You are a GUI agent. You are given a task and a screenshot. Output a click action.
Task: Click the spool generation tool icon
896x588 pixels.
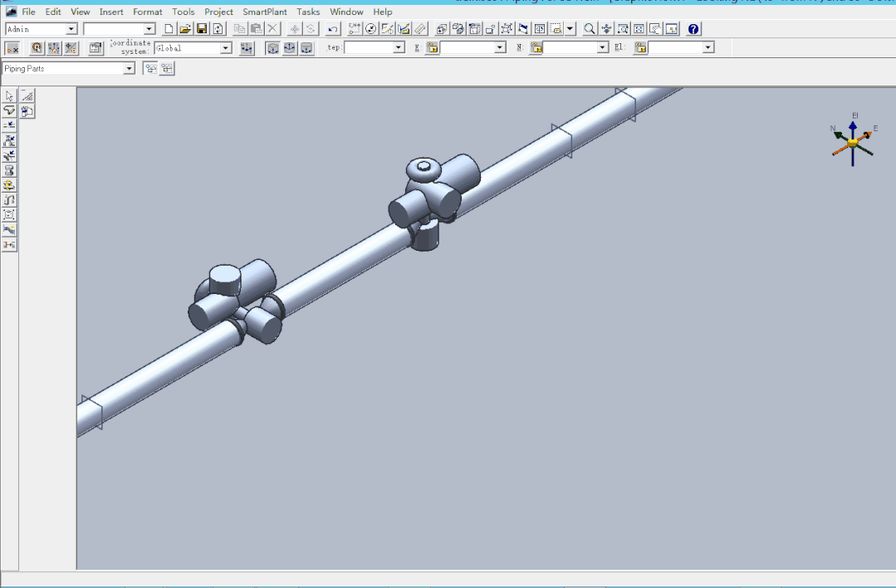tap(9, 170)
